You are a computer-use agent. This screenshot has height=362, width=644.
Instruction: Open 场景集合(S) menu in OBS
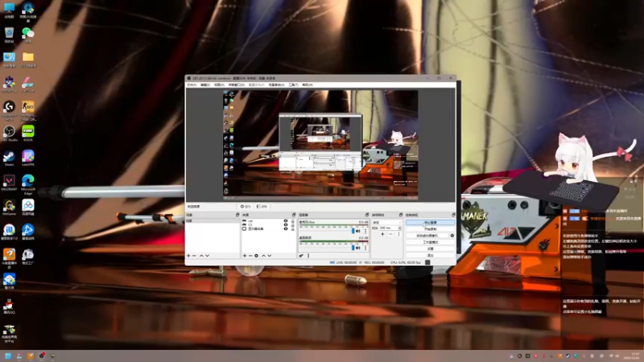(x=276, y=85)
